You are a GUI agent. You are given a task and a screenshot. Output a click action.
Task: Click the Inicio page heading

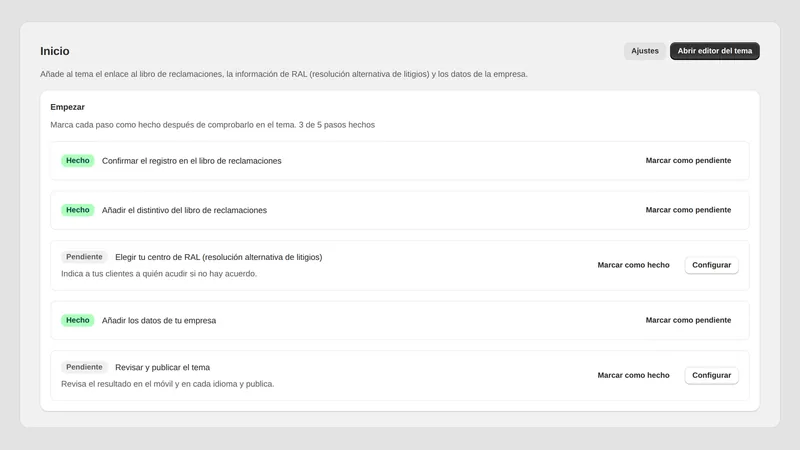click(x=55, y=52)
